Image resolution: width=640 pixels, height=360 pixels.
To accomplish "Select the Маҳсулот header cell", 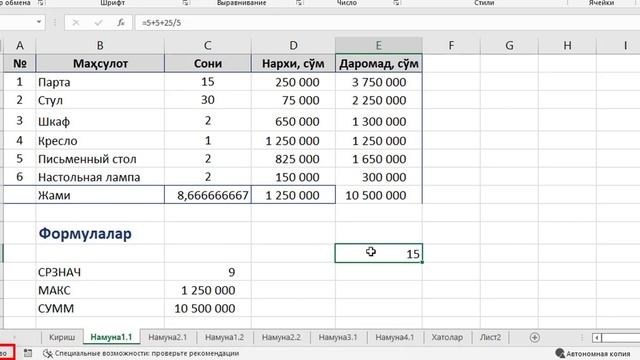I will [100, 64].
